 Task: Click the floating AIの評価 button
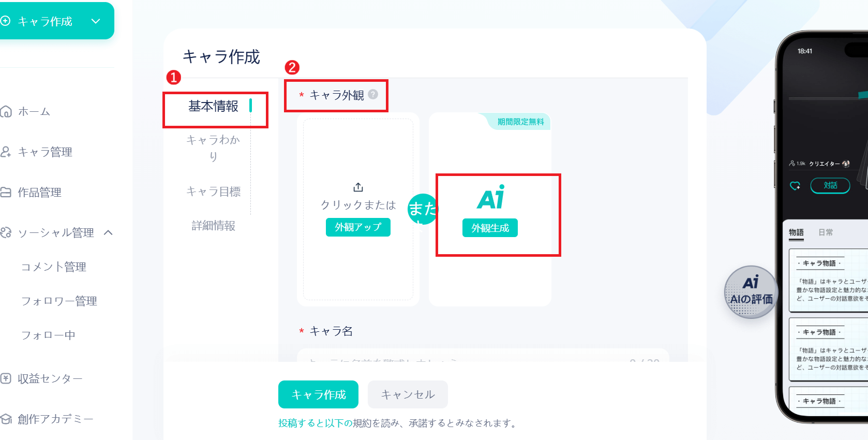pyautogui.click(x=751, y=292)
